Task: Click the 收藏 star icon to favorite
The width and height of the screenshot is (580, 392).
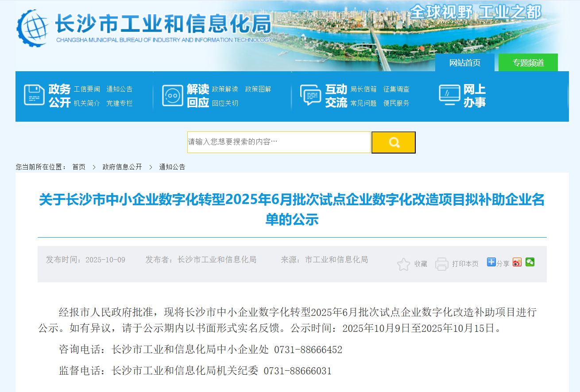Action: pos(403,263)
